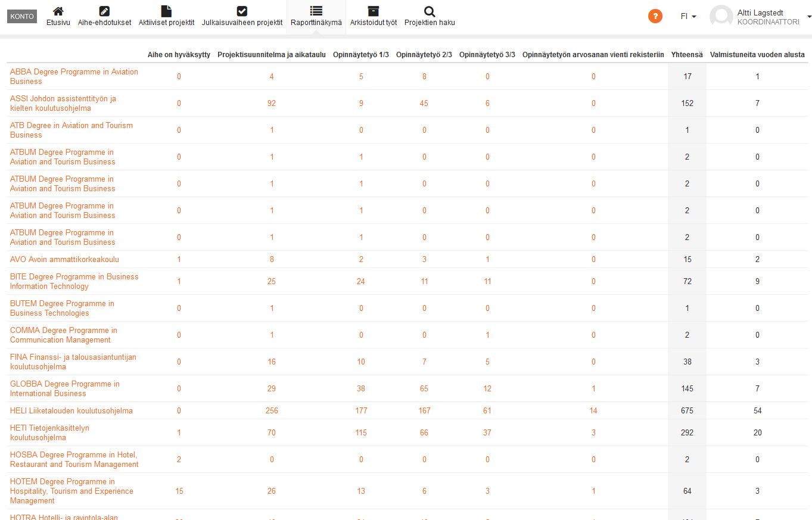Viewport: 812px width, 520px height.
Task: Open Aktiiviset projektit document icon
Action: (x=166, y=11)
